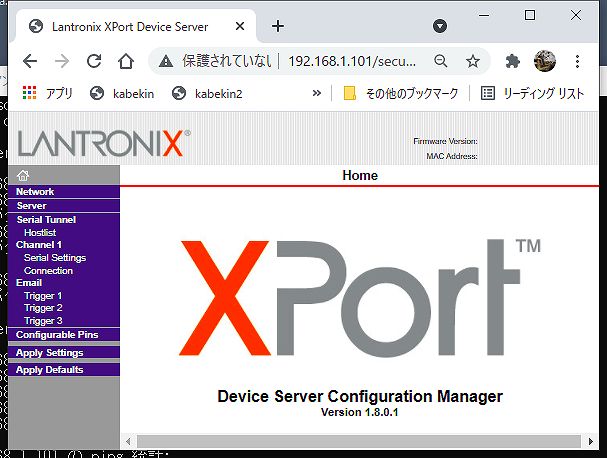Open the other bookmarks folder

(x=401, y=93)
